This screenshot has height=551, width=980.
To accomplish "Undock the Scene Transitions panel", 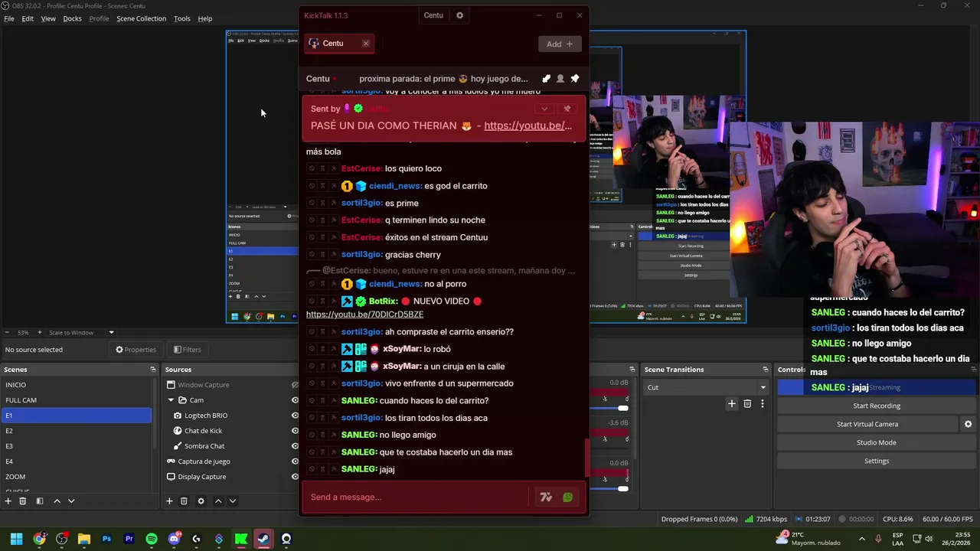I will [x=766, y=370].
